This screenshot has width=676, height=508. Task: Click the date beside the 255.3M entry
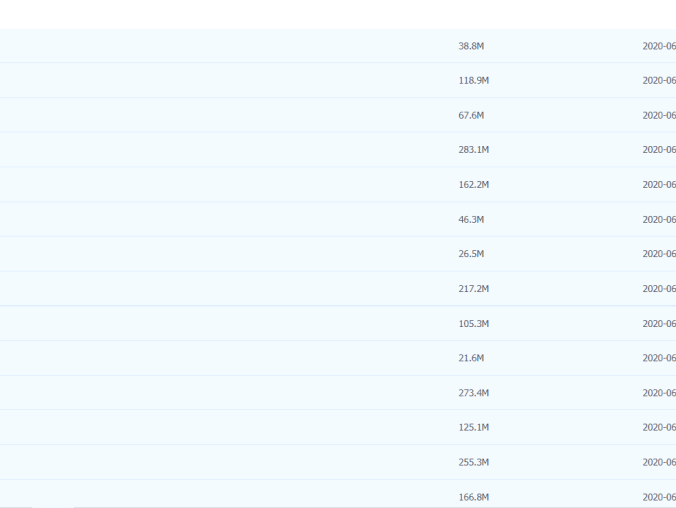pyautogui.click(x=658, y=462)
